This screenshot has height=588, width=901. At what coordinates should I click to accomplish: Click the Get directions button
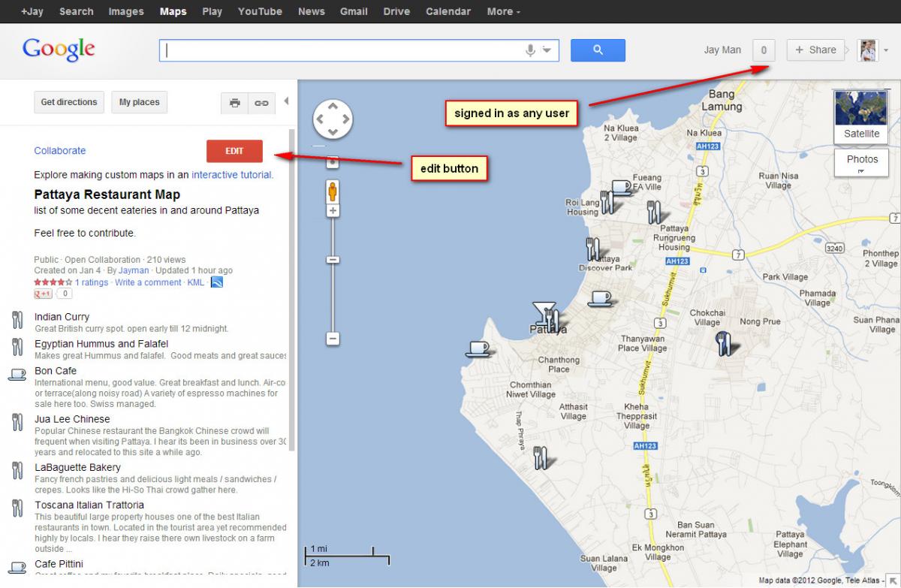pyautogui.click(x=69, y=102)
